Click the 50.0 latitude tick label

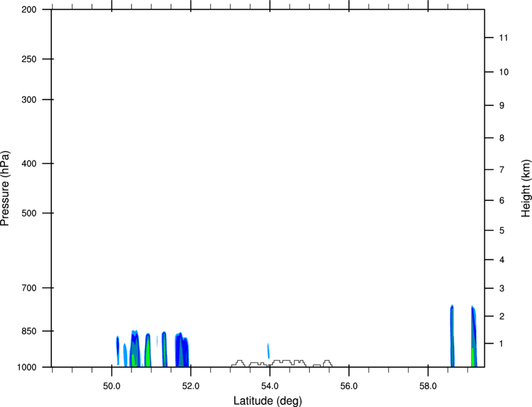[x=111, y=386]
